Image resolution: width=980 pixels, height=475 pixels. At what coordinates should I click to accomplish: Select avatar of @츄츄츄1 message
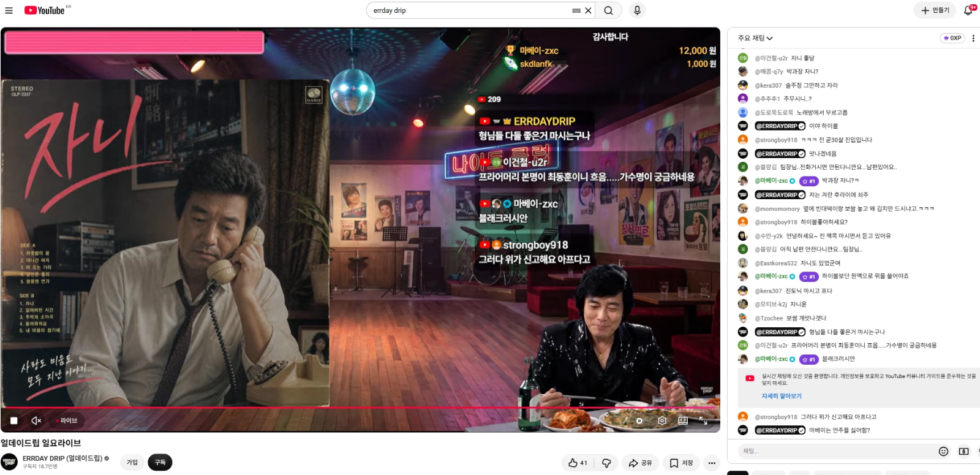click(x=742, y=98)
